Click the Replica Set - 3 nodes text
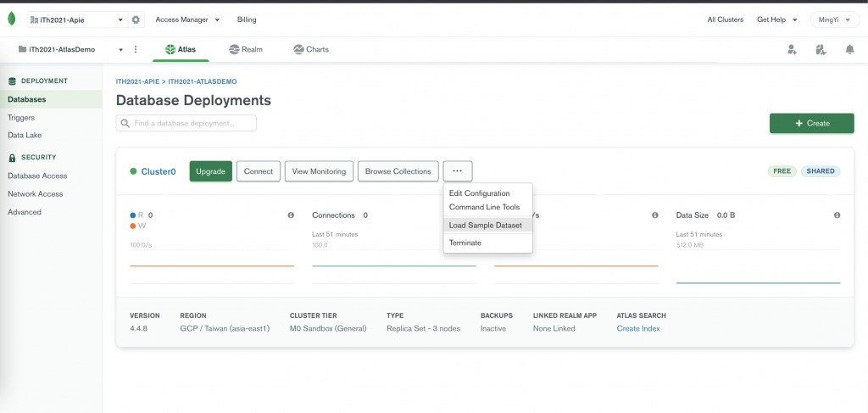The image size is (868, 413). click(x=424, y=328)
